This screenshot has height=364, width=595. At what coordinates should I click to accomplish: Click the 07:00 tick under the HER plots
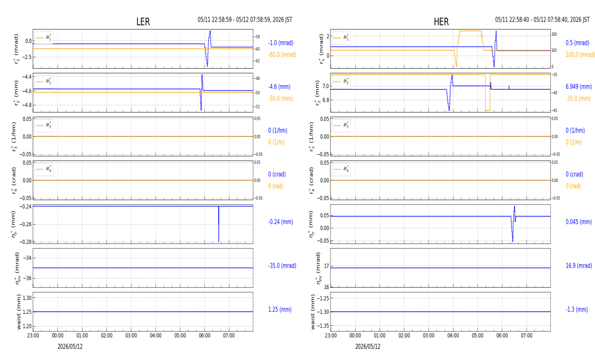(x=526, y=336)
